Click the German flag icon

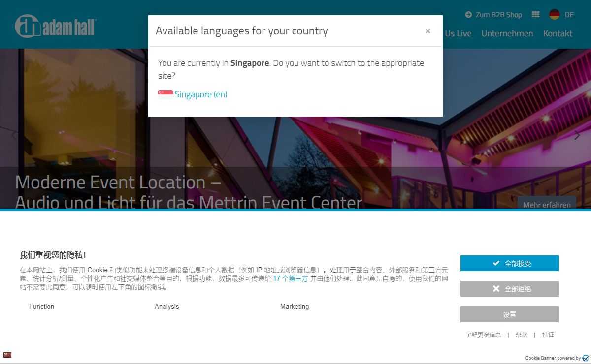click(x=555, y=15)
